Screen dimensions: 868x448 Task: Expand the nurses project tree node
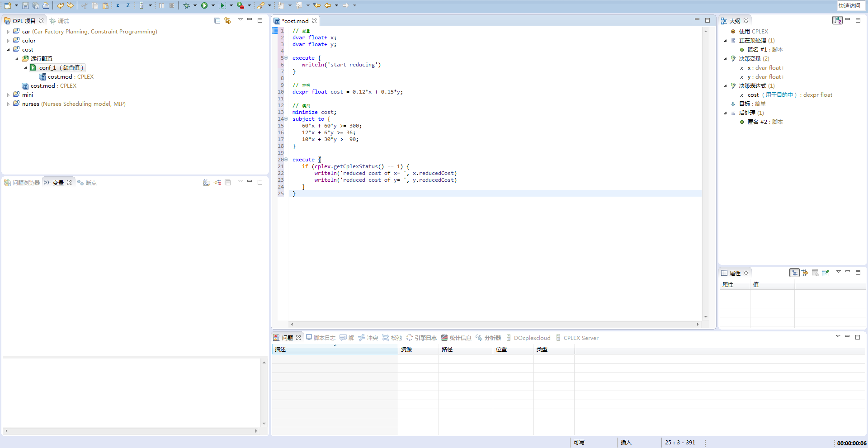8,104
